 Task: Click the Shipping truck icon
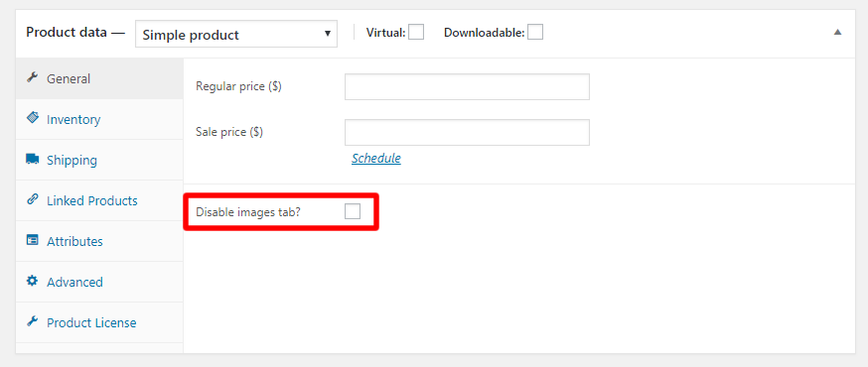[x=33, y=159]
